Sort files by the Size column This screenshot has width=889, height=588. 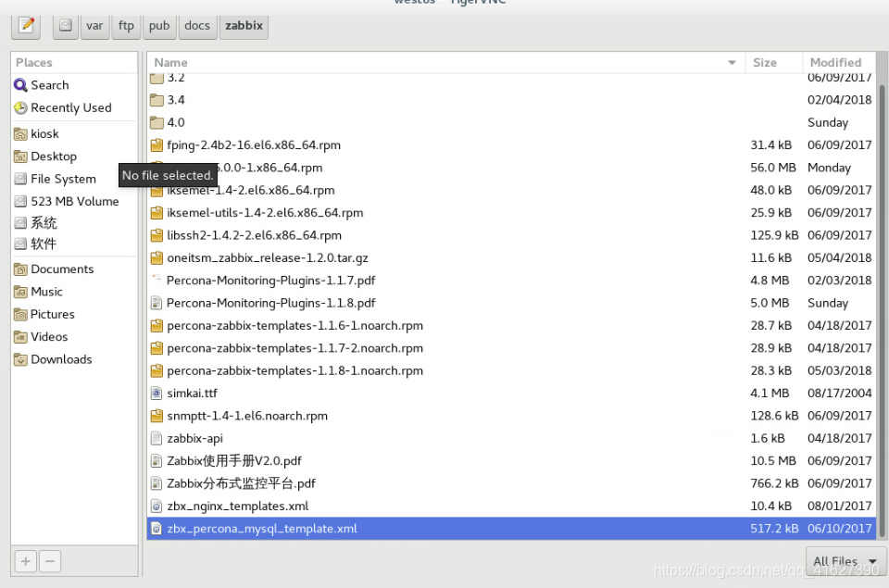pos(774,62)
